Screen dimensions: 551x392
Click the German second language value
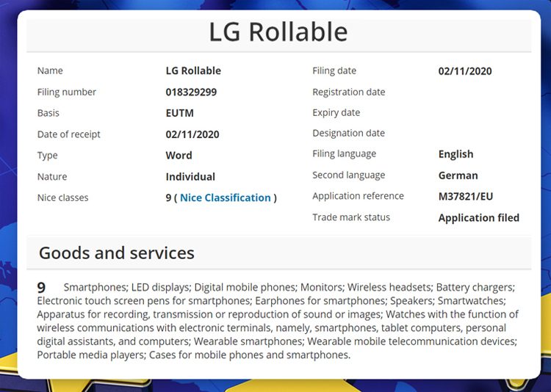458,175
